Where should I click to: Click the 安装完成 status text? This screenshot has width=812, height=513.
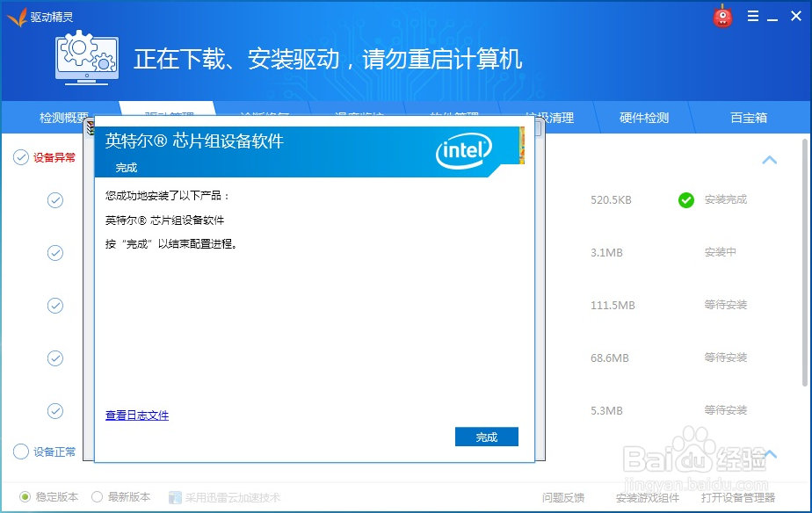point(726,199)
